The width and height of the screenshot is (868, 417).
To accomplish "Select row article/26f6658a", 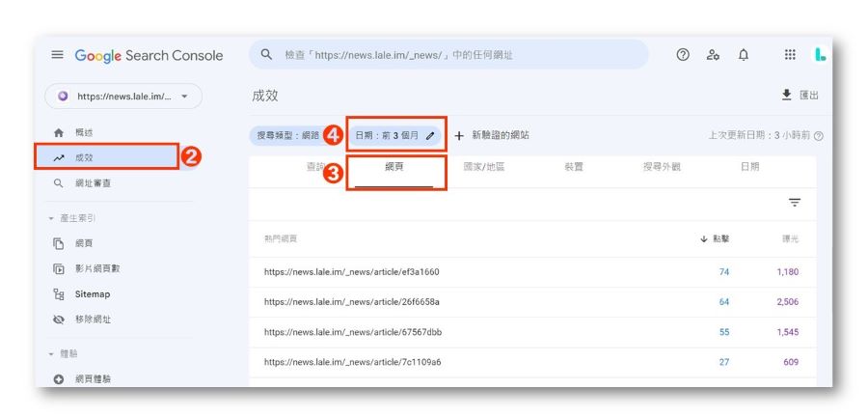I will click(532, 302).
